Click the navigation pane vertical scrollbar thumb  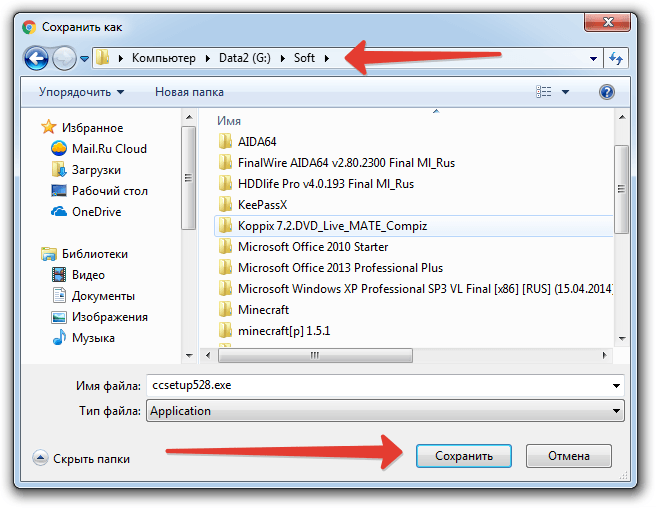click(188, 178)
